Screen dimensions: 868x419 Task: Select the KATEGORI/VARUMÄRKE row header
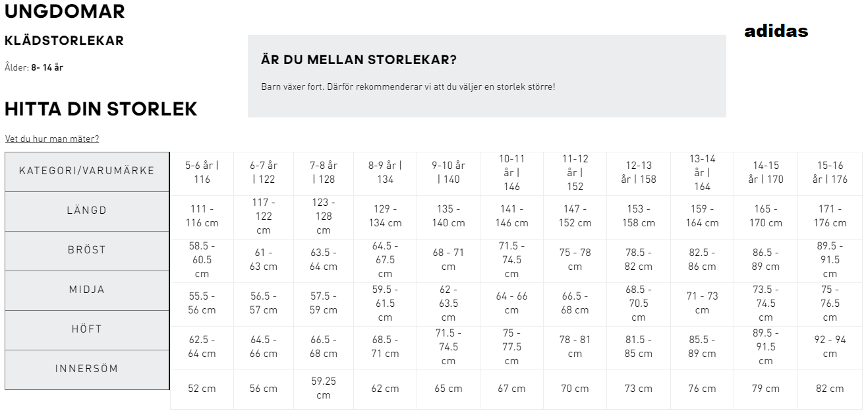coord(87,172)
